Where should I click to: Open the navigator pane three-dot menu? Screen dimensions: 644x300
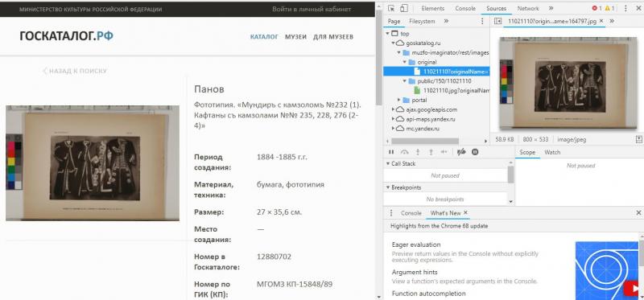pyautogui.click(x=482, y=21)
